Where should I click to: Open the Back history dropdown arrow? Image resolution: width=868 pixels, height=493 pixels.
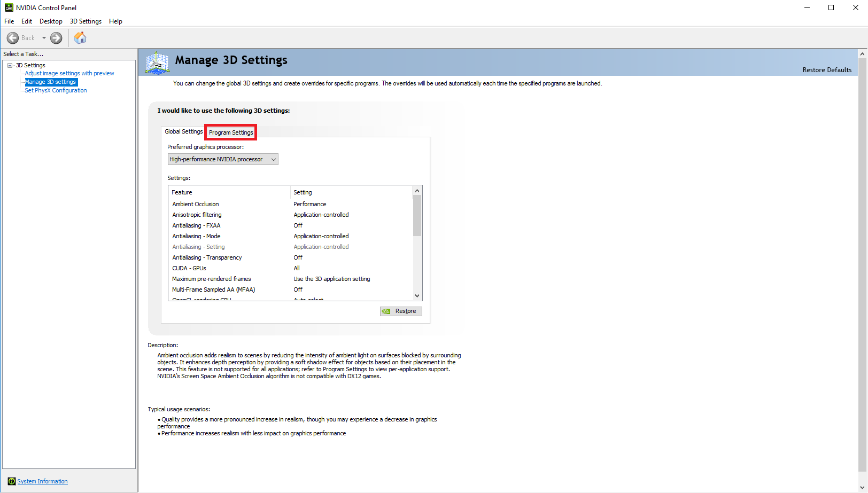44,38
